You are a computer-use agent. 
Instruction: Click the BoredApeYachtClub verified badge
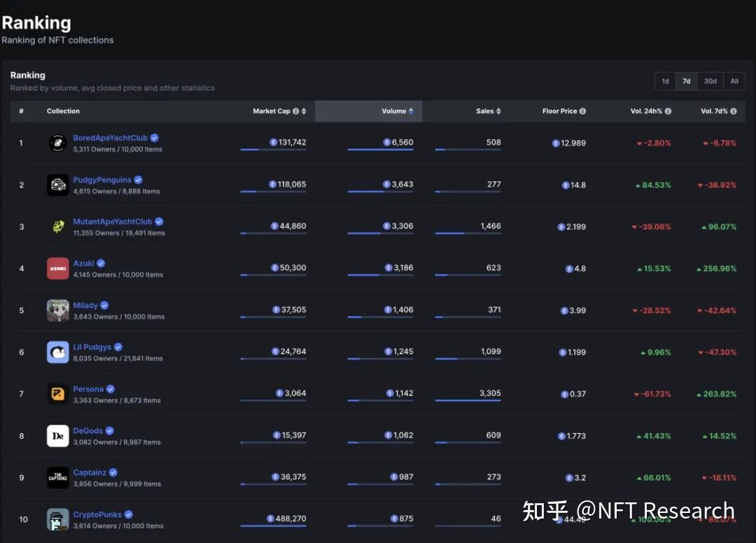(x=154, y=138)
